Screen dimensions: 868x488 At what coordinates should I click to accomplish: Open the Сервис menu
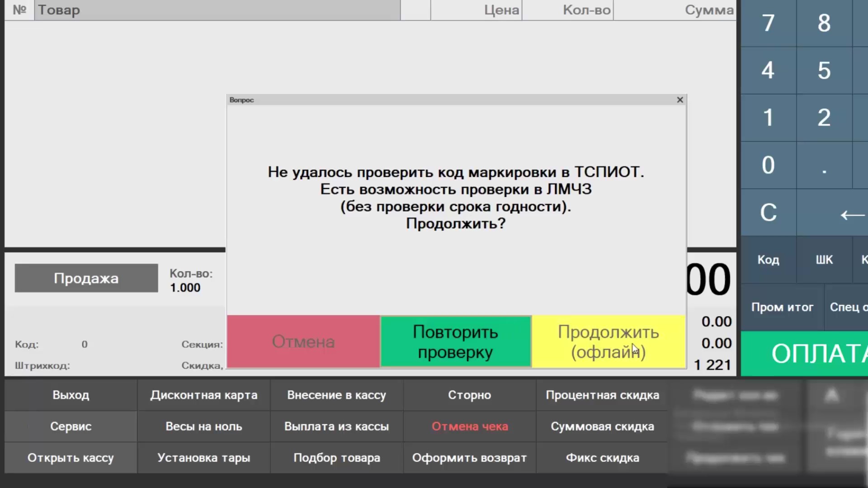pos(71,427)
